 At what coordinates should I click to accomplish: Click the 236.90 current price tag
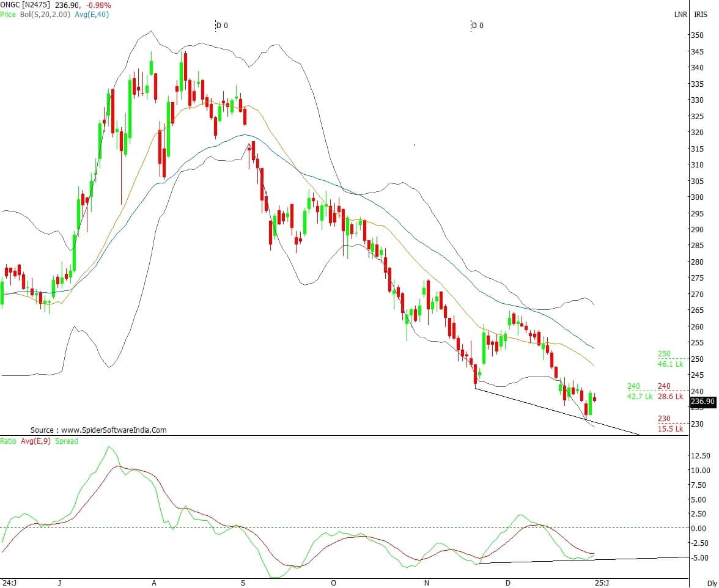[x=702, y=402]
